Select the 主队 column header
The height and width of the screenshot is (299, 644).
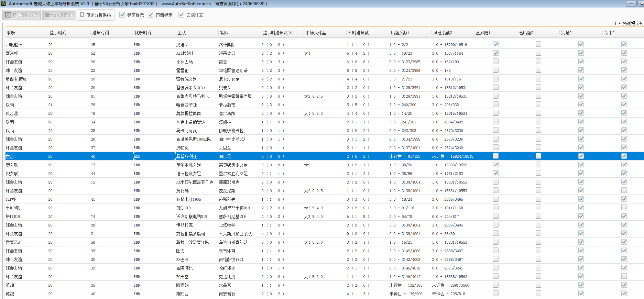182,33
